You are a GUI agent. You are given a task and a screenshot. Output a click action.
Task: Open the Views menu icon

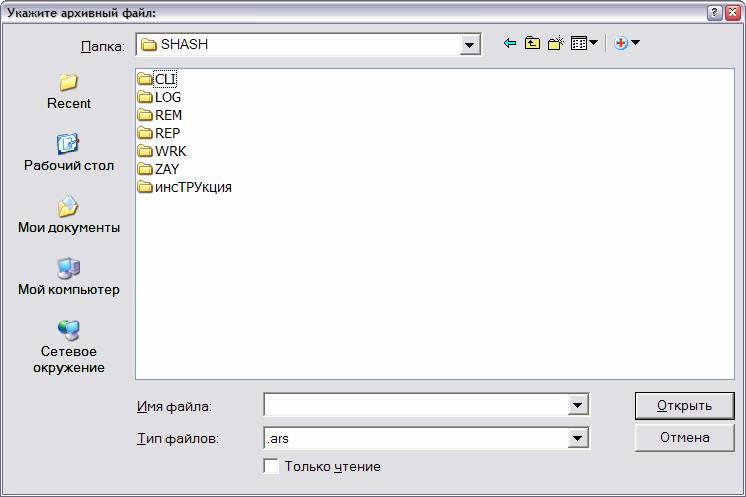584,43
